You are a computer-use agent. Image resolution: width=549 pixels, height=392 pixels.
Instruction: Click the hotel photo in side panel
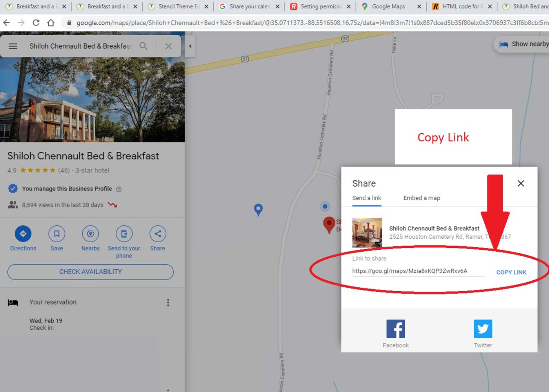click(x=92, y=100)
